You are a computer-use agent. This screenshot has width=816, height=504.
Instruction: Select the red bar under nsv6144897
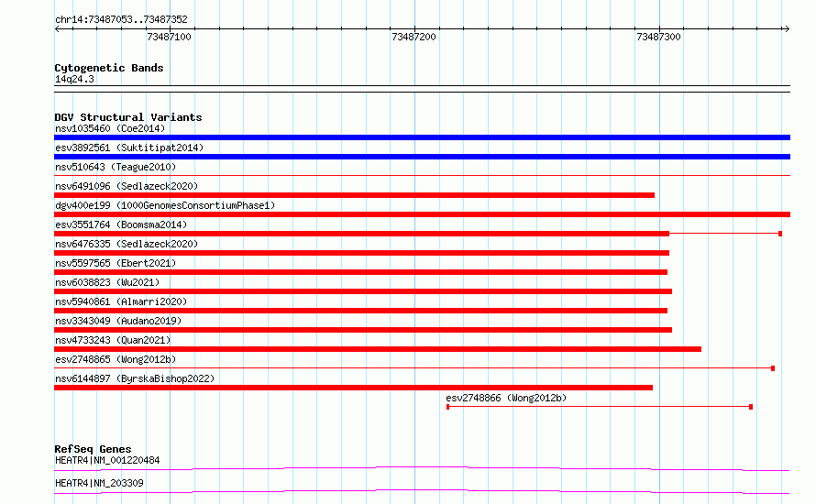[353, 388]
